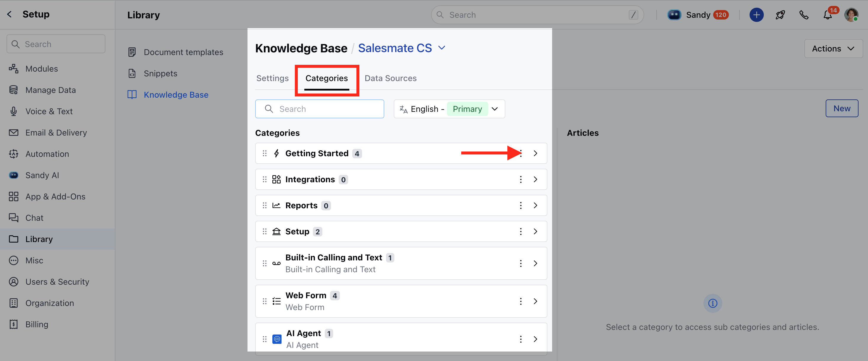Open three-dot menu for Getting Started
The width and height of the screenshot is (868, 361).
(521, 153)
